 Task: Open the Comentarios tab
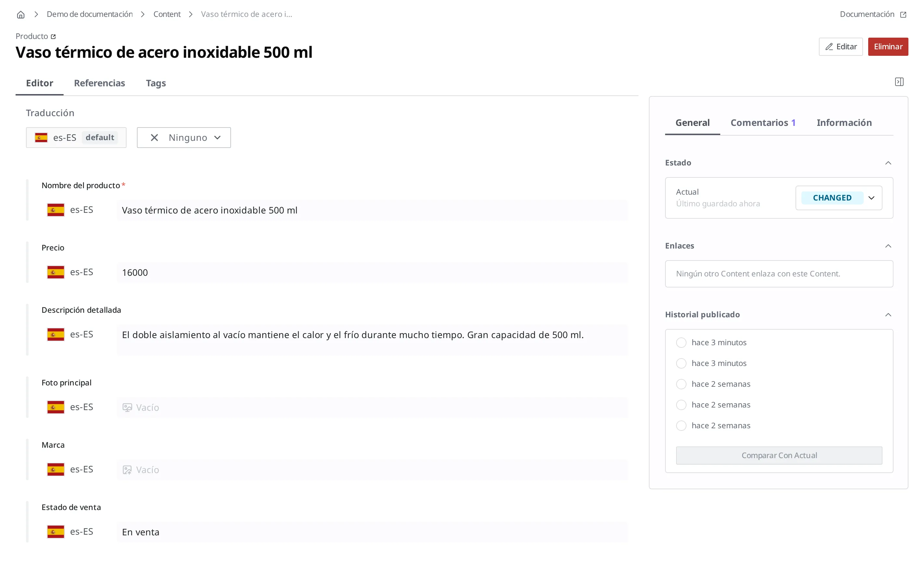click(x=762, y=123)
